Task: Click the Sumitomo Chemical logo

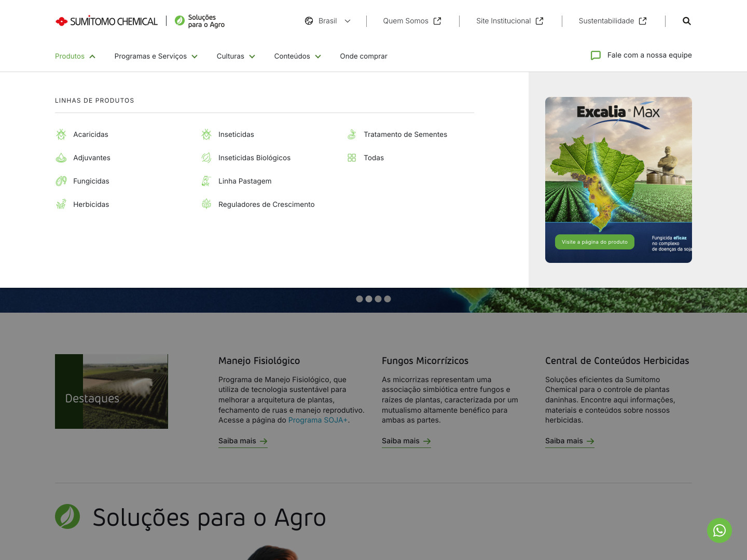Action: 106,21
